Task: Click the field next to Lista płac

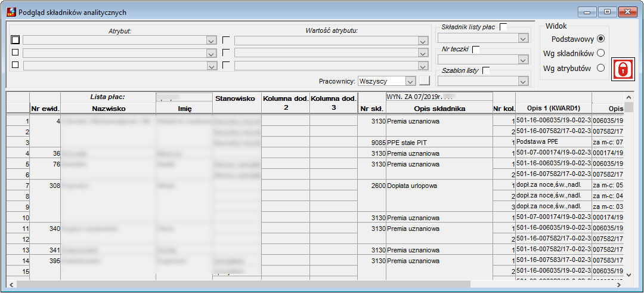Action: 184,97
